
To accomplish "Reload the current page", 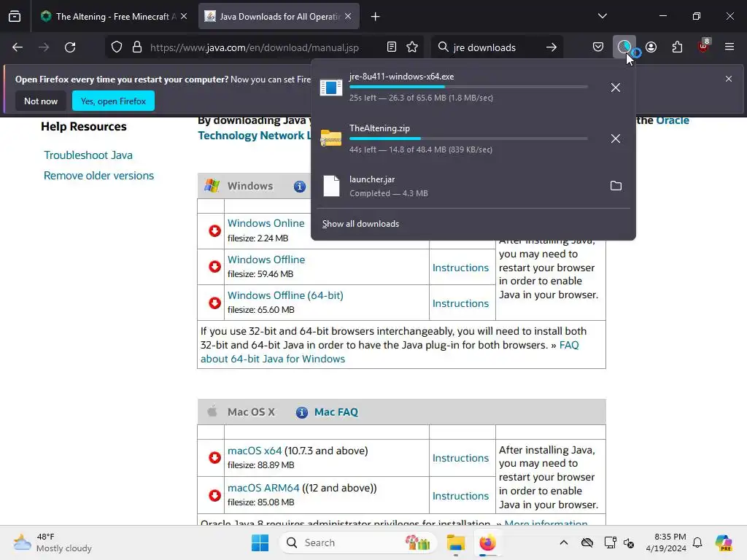I will pyautogui.click(x=70, y=47).
